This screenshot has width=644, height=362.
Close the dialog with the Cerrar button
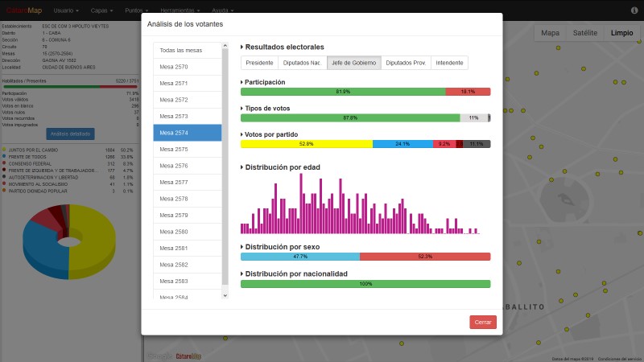click(483, 323)
